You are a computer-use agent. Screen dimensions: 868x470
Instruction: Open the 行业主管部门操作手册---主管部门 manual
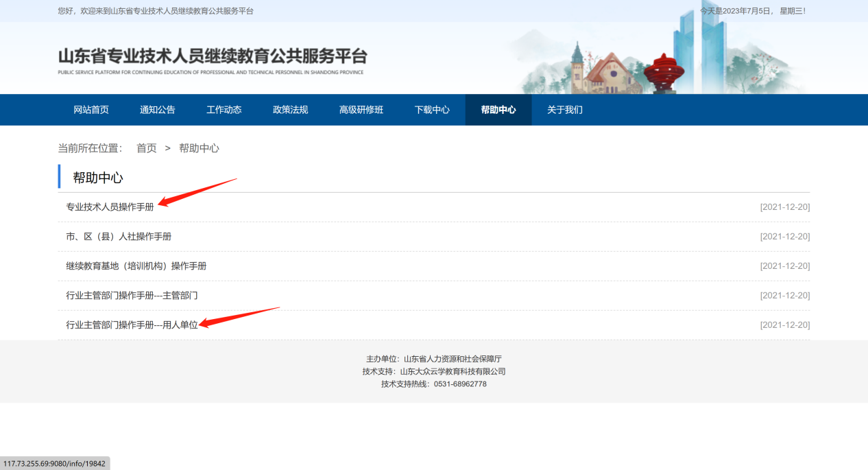pos(133,295)
